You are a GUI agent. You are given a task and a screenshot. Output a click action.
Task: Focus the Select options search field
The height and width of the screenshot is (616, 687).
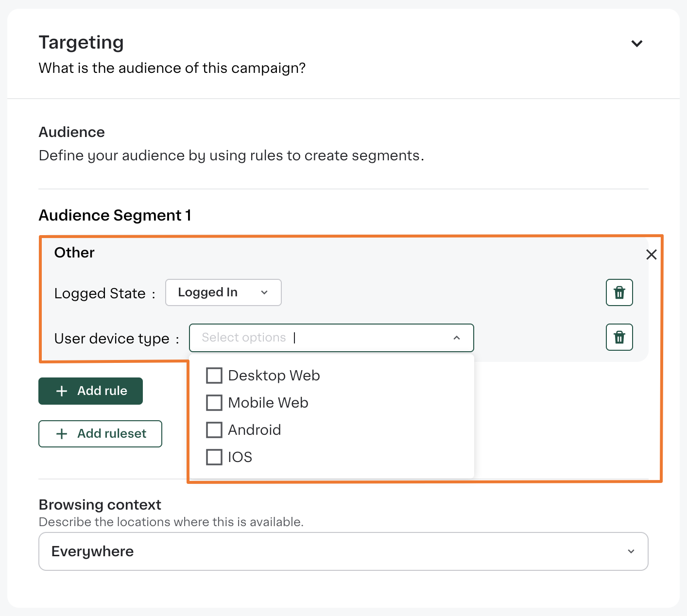pos(321,338)
